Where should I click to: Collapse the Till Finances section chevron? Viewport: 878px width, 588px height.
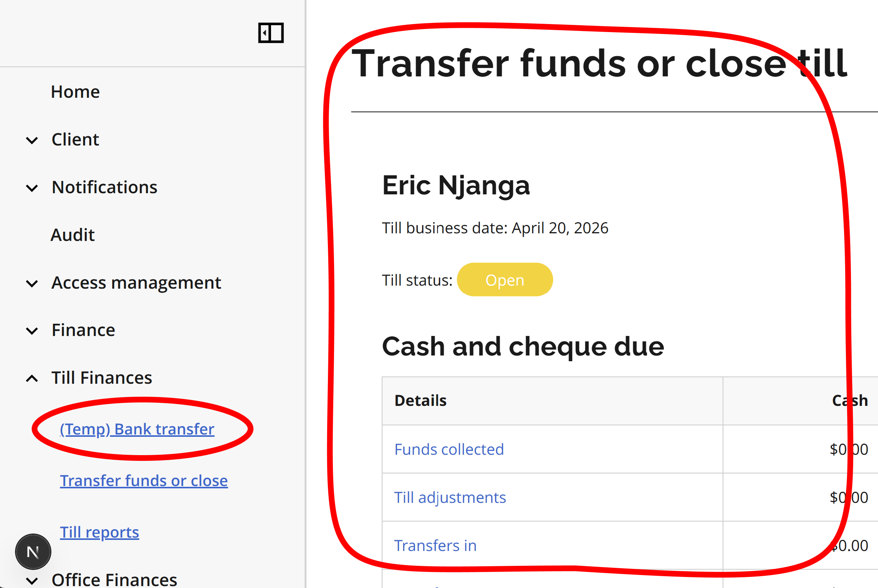(x=32, y=378)
